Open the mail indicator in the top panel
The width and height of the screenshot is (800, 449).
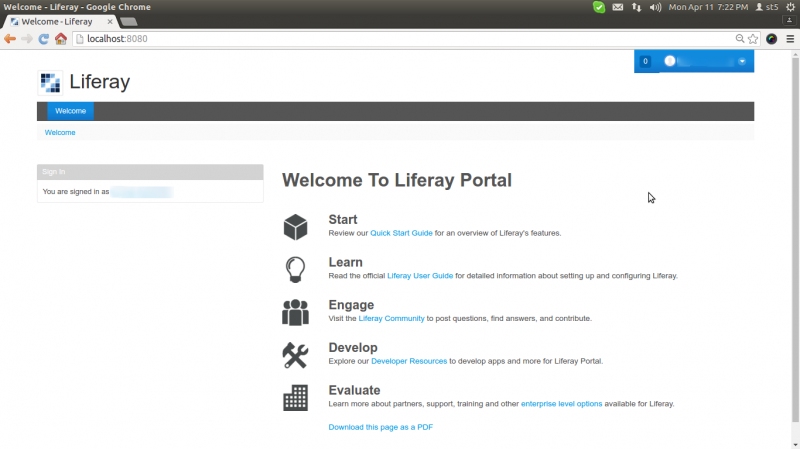coord(617,7)
